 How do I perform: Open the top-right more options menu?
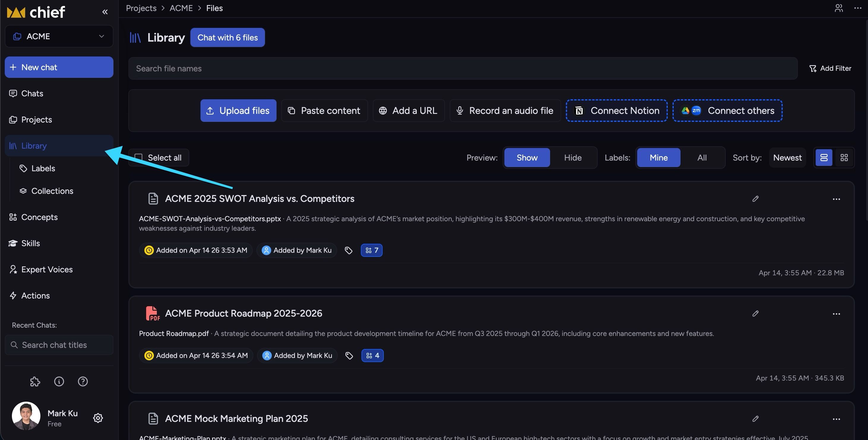pyautogui.click(x=858, y=8)
